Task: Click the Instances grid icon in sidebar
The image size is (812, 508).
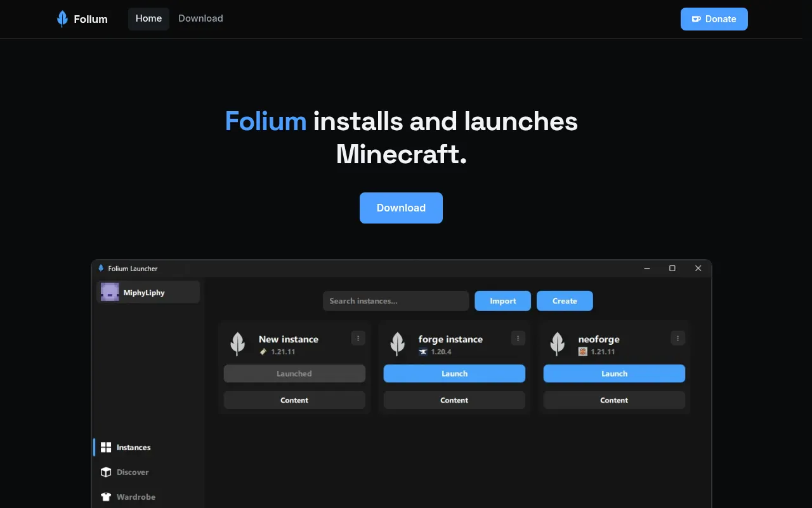Action: coord(106,448)
